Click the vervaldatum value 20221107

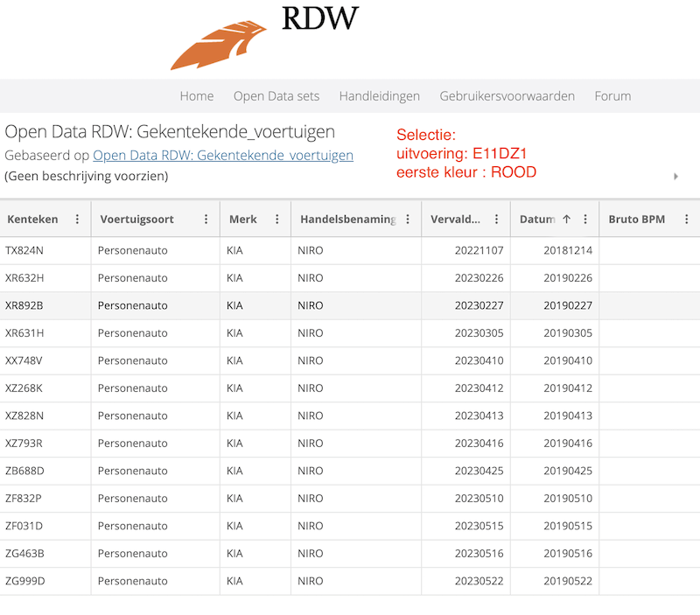click(x=479, y=250)
